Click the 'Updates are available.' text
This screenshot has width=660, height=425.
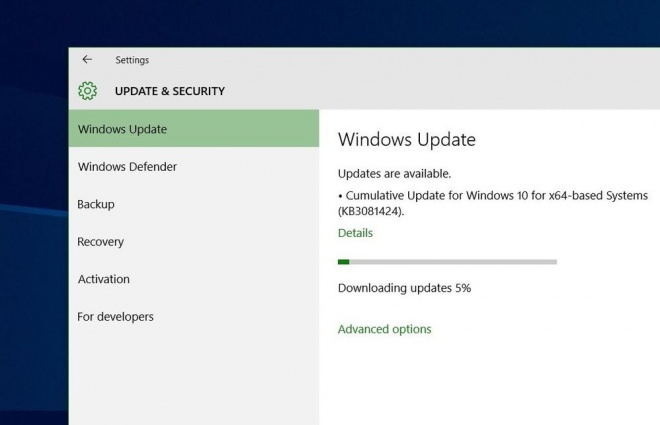coord(394,174)
